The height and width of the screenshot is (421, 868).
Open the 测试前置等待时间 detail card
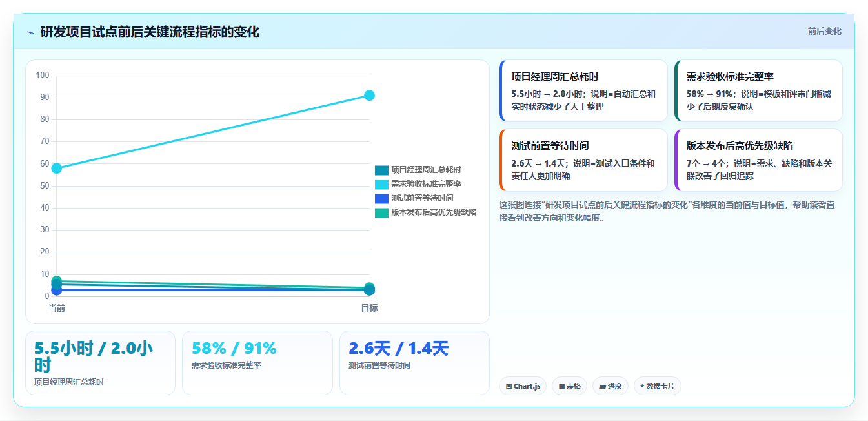583,160
